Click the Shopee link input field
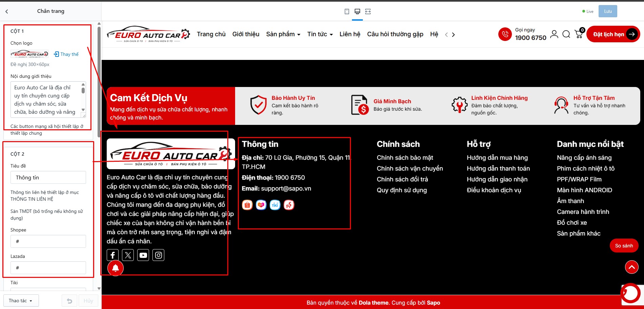 click(48, 241)
